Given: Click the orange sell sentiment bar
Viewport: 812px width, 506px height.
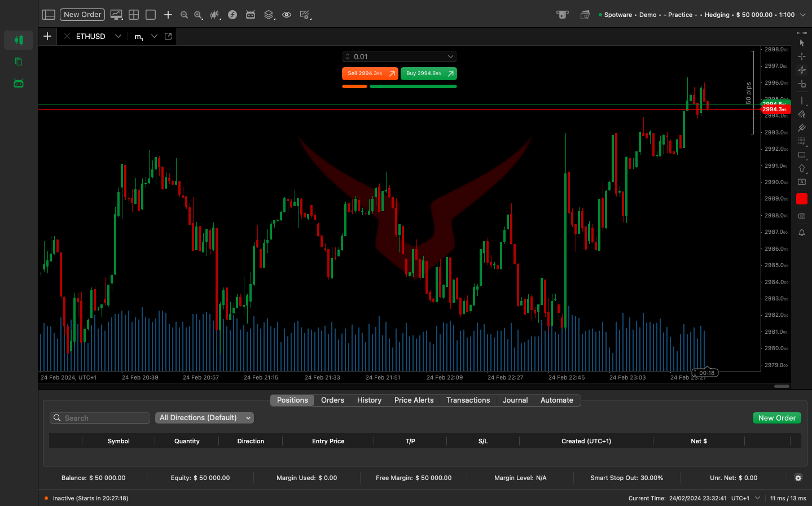Looking at the screenshot, I should (355, 86).
